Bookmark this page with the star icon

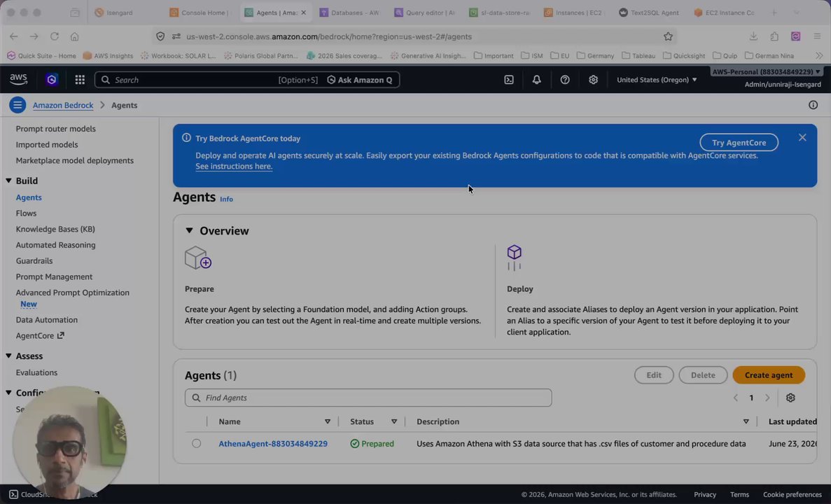(668, 36)
